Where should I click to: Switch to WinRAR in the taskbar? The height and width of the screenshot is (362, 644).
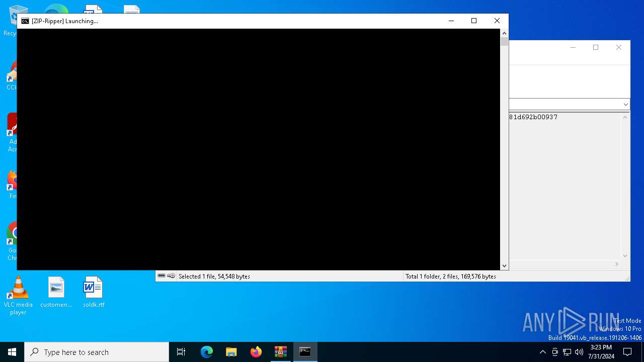pos(281,352)
